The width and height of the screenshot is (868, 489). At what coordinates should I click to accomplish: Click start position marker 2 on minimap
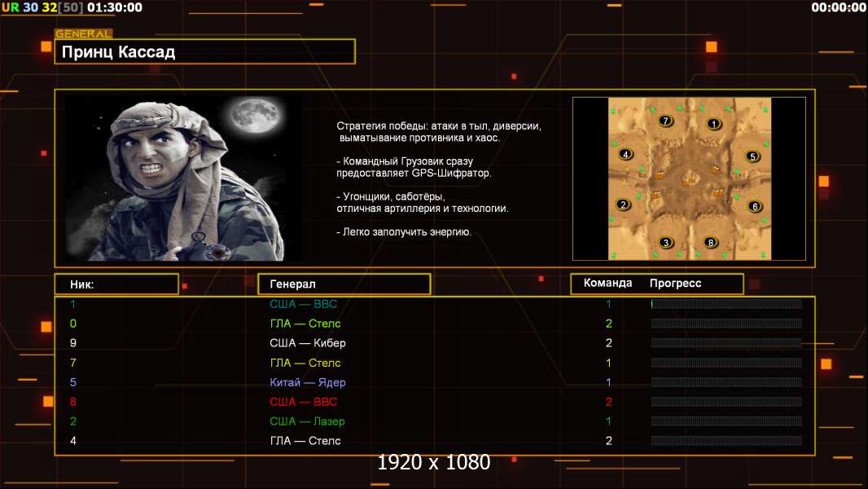click(624, 205)
